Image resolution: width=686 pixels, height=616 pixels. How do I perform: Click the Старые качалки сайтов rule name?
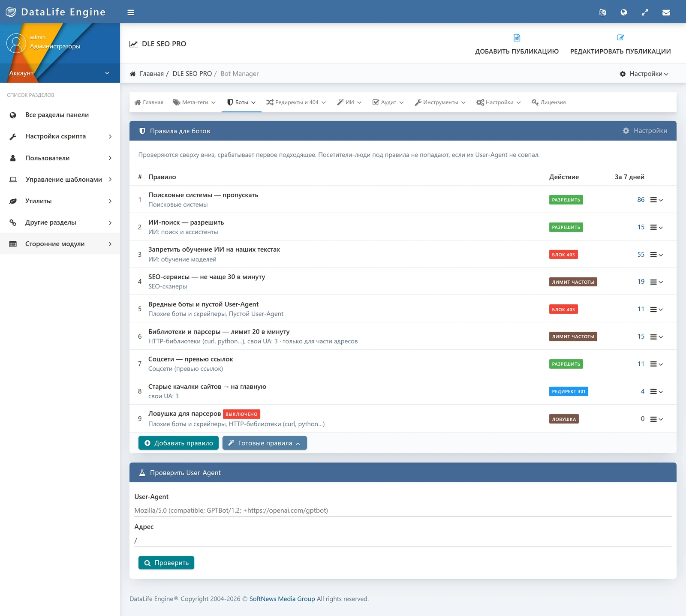(x=207, y=387)
